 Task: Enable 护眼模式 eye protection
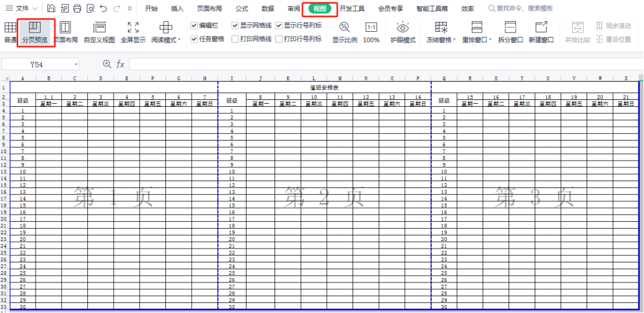pos(402,33)
